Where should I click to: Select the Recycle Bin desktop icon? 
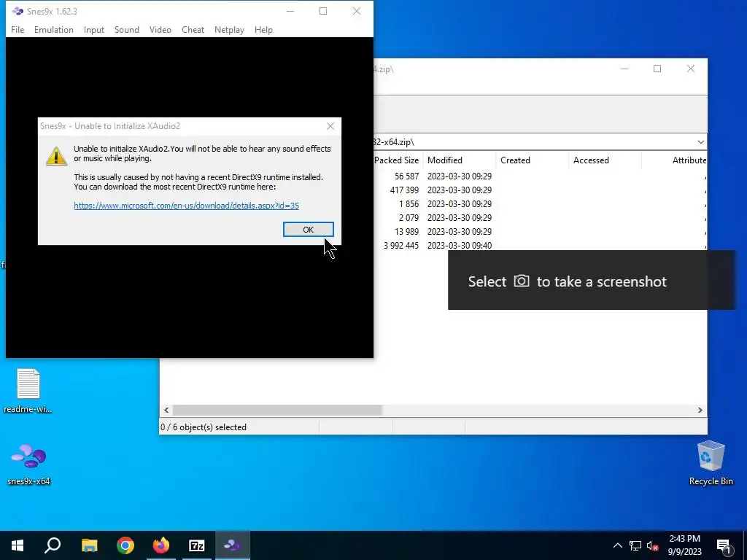[x=711, y=463]
